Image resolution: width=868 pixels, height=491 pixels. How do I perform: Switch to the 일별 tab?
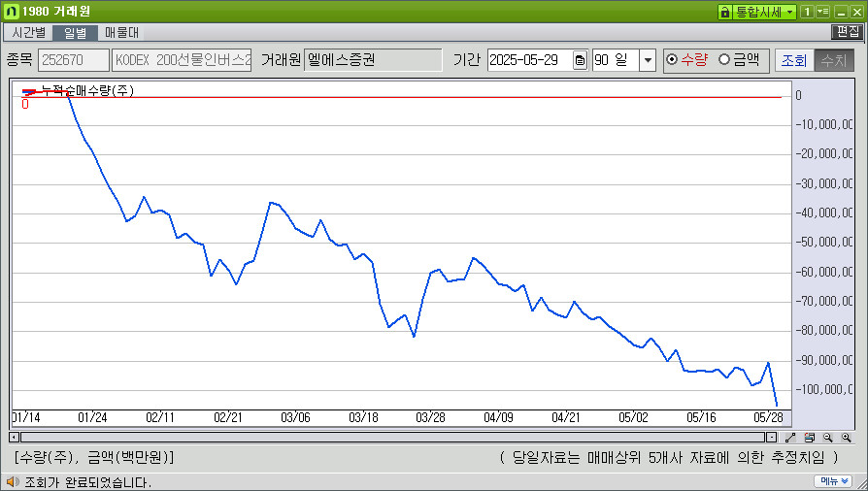(75, 33)
